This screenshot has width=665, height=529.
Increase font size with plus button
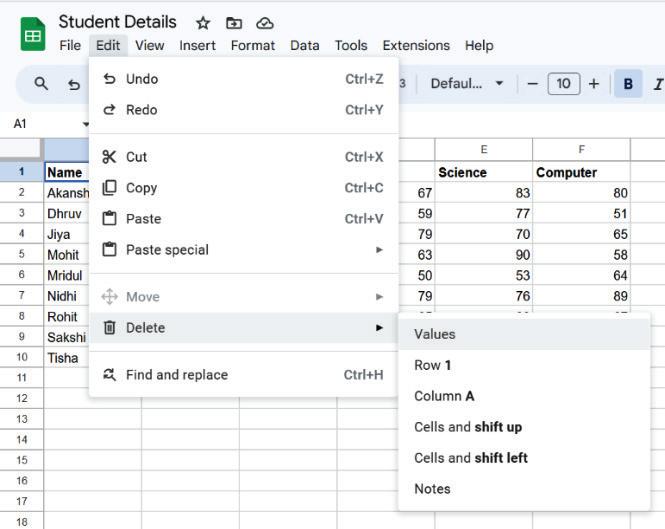tap(593, 84)
